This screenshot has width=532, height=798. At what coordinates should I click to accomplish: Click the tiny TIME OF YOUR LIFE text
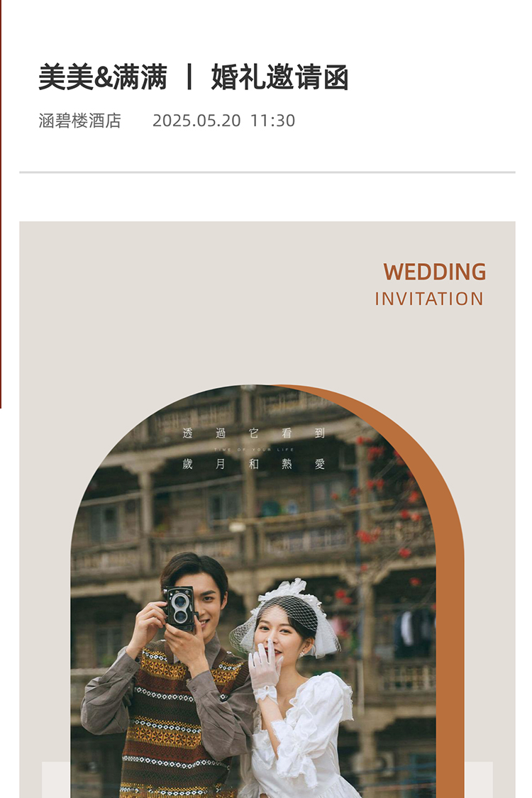253,450
